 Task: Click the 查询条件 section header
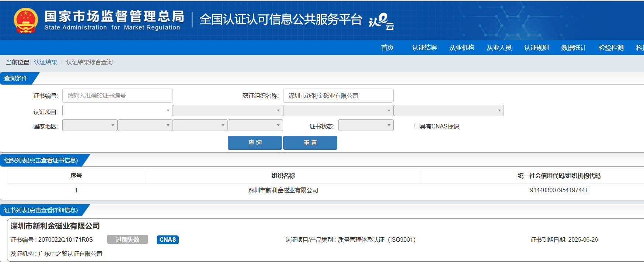point(16,78)
